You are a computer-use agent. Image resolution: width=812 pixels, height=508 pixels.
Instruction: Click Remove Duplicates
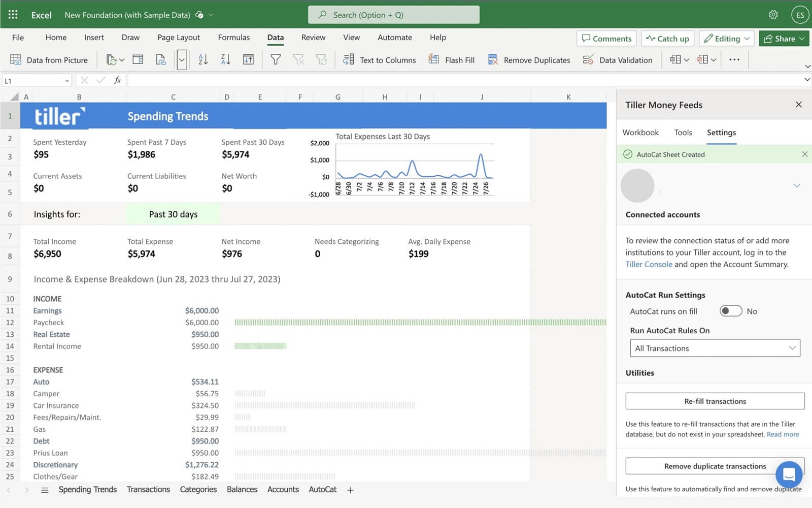tap(529, 60)
